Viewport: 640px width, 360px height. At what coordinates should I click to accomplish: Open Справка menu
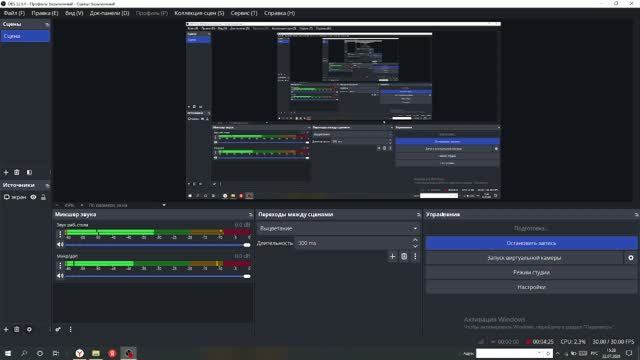coord(280,13)
